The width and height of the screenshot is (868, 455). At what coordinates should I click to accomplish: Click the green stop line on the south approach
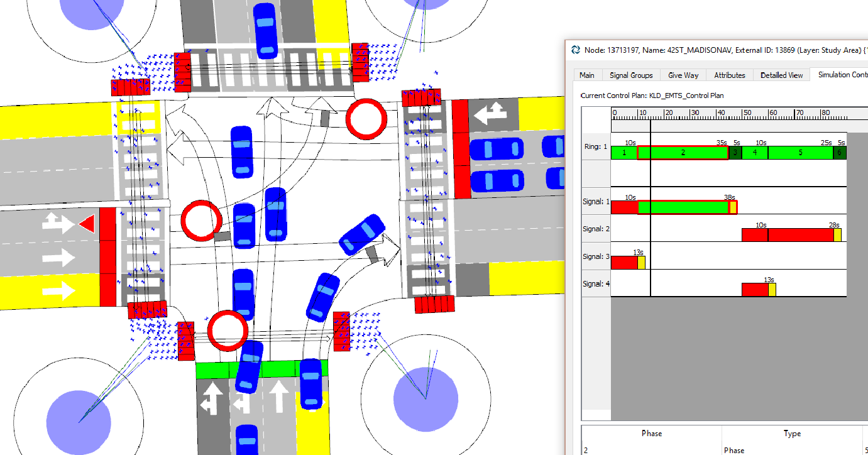[261, 370]
